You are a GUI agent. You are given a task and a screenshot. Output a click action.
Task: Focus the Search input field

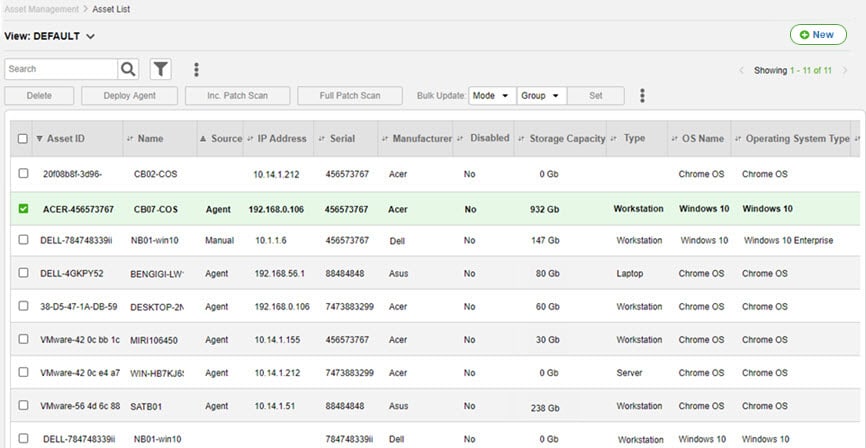(x=60, y=69)
